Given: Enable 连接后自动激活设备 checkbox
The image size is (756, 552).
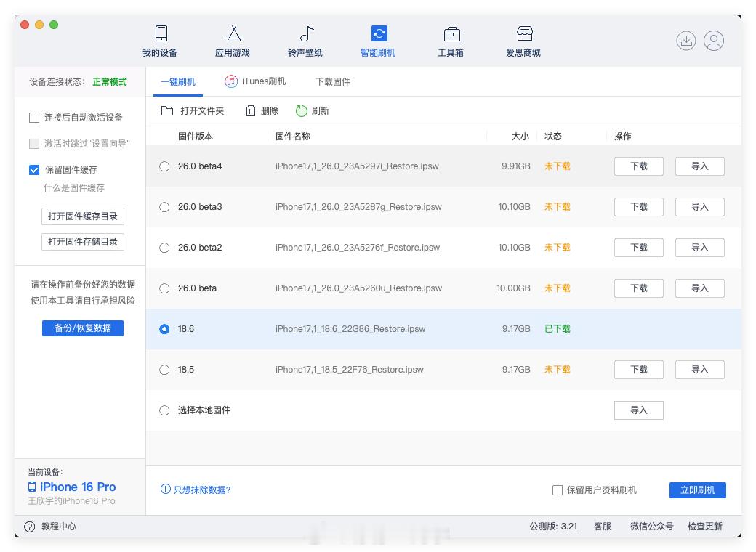Looking at the screenshot, I should coord(34,118).
